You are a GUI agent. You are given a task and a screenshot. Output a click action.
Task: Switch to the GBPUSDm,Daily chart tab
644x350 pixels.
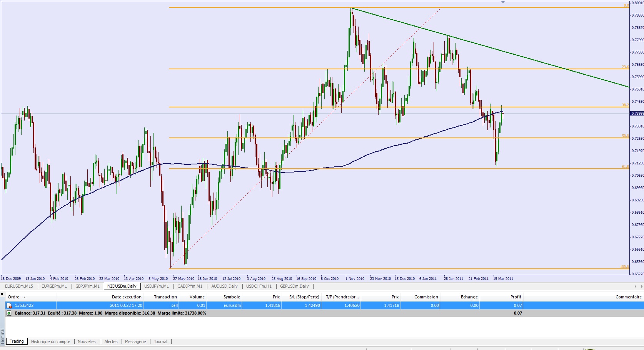[294, 286]
